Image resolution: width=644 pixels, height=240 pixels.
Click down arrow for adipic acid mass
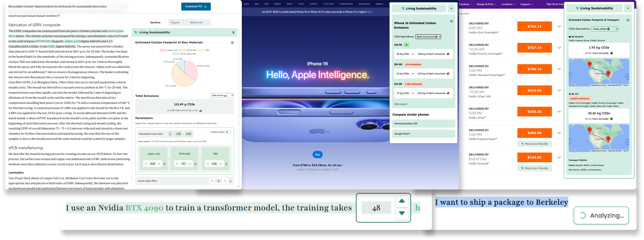(x=146, y=164)
